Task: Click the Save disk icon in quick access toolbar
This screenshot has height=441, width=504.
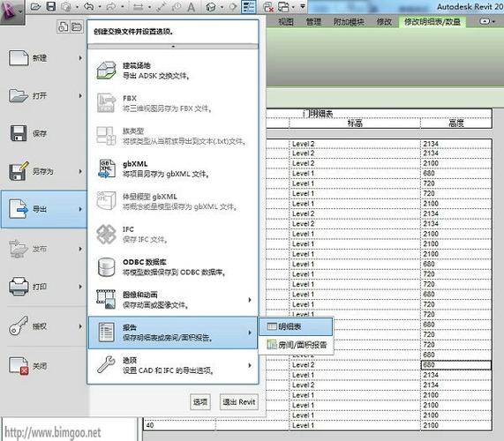Action: pyautogui.click(x=51, y=6)
